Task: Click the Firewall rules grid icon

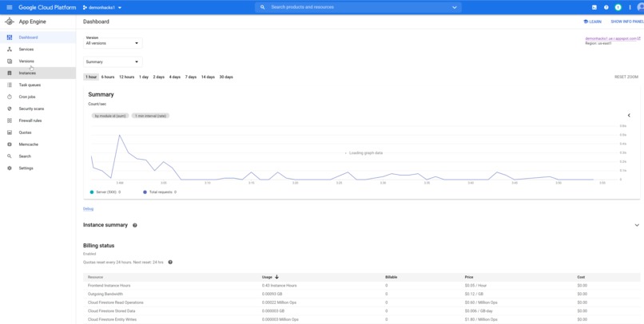Action: click(10, 121)
